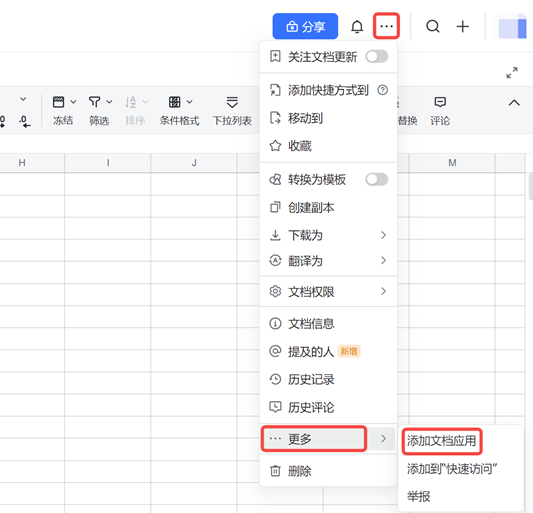Click the 评论 comment toolbar icon

tap(440, 102)
